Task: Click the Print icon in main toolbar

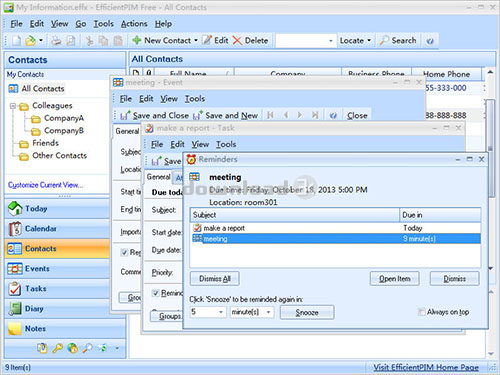Action: [56, 41]
